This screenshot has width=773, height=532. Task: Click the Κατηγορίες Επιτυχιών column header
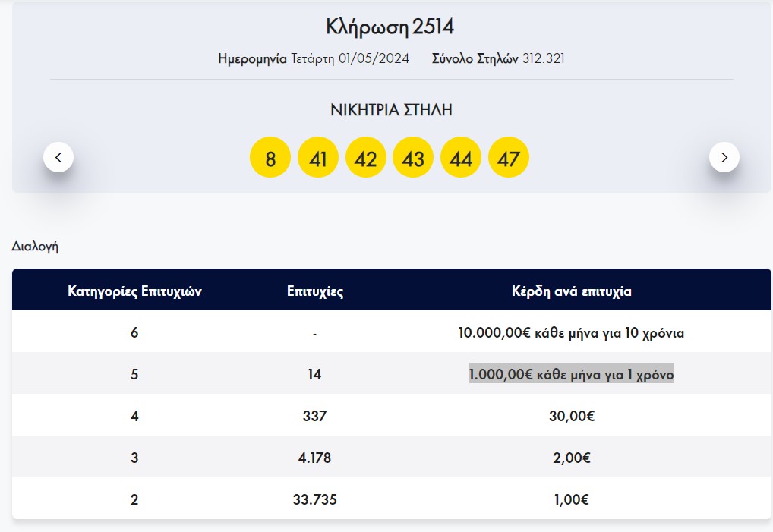tap(134, 291)
